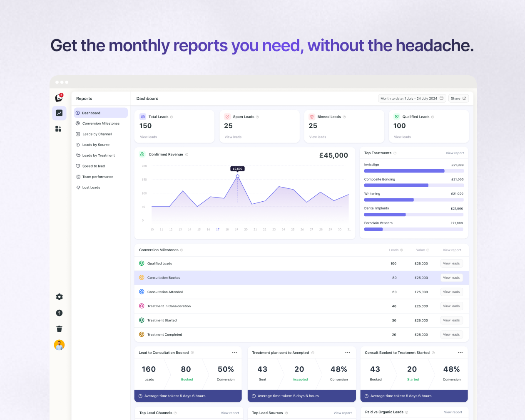This screenshot has height=420, width=525.
Task: Click the calendar icon in the date range selector
Action: [441, 98]
